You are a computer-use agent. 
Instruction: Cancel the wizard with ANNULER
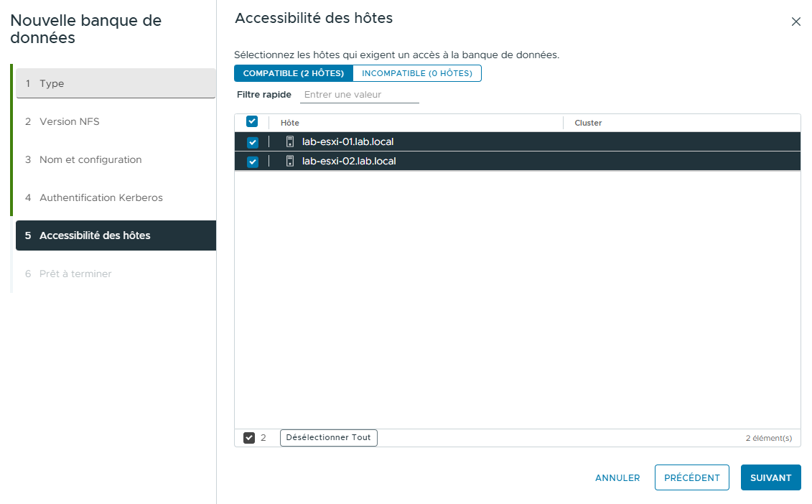[x=617, y=477]
